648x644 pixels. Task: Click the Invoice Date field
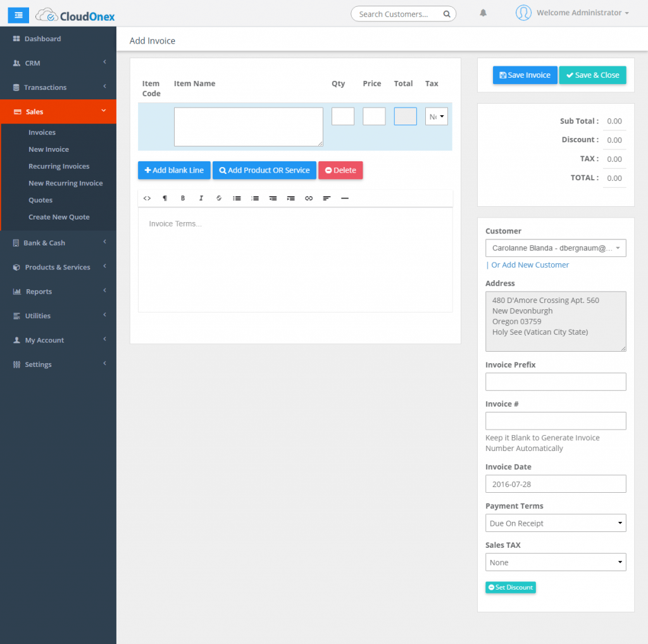tap(556, 484)
